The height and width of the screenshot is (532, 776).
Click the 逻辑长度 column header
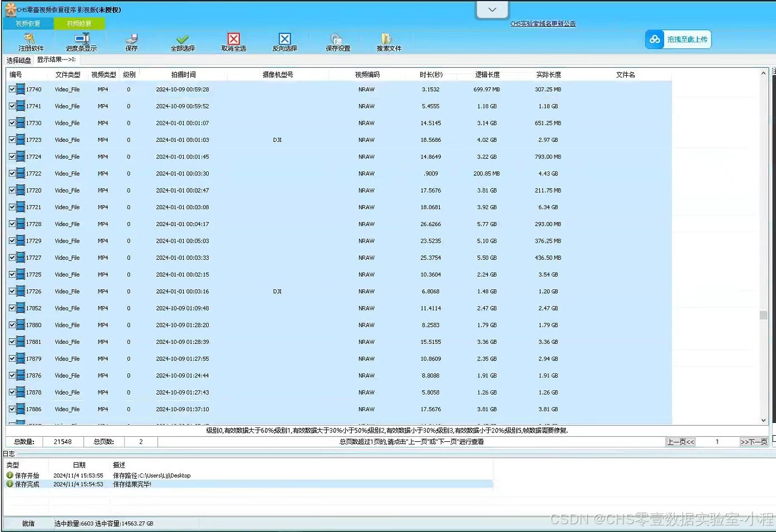[487, 75]
